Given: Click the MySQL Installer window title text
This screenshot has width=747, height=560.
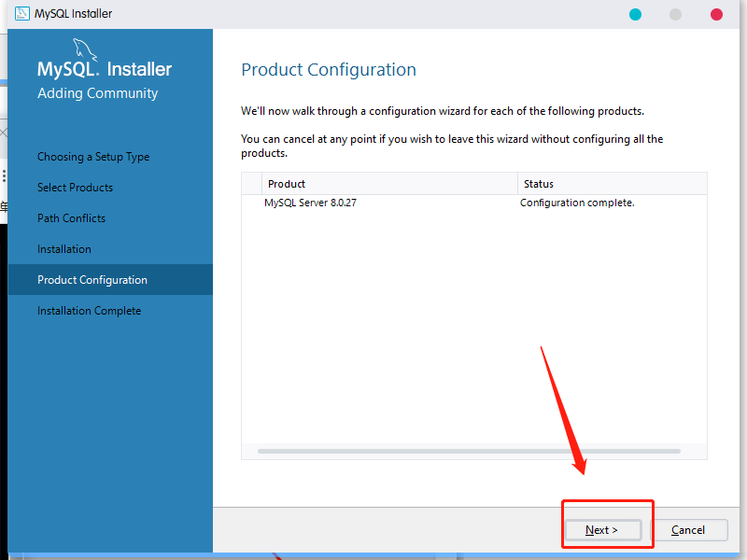Looking at the screenshot, I should pos(74,14).
